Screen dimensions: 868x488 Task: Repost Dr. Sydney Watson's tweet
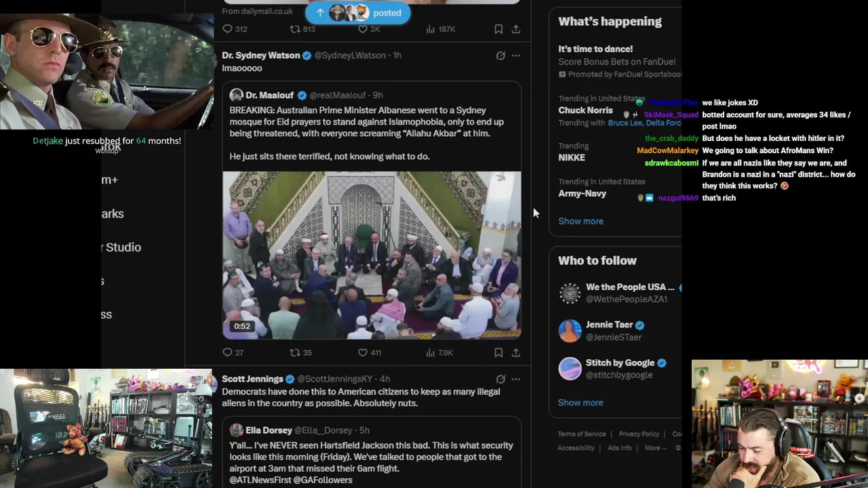(x=295, y=352)
